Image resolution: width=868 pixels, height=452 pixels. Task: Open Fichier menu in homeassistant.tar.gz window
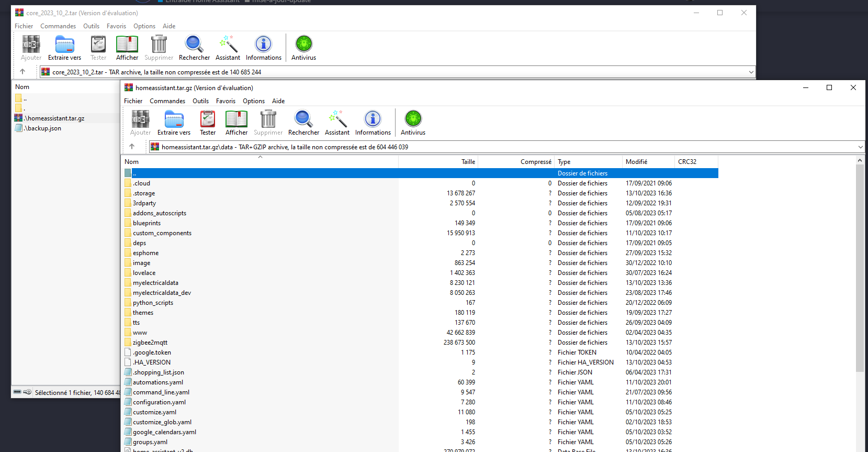pyautogui.click(x=133, y=101)
